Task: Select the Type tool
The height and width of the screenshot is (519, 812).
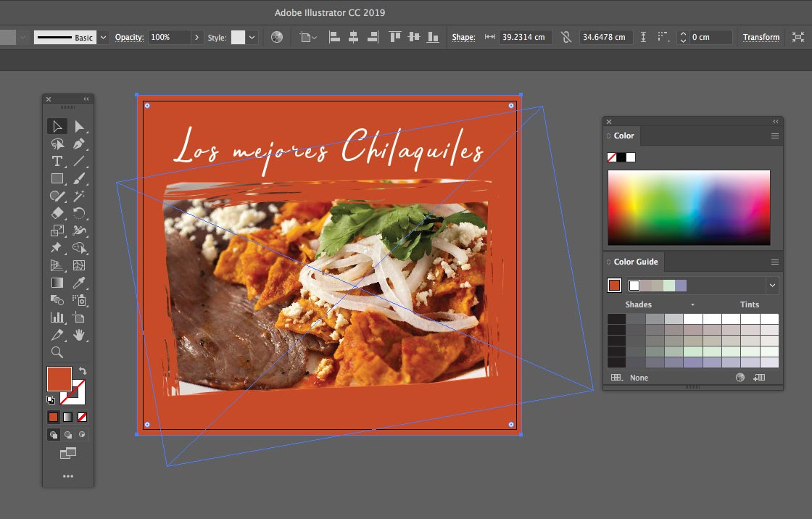Action: (57, 161)
